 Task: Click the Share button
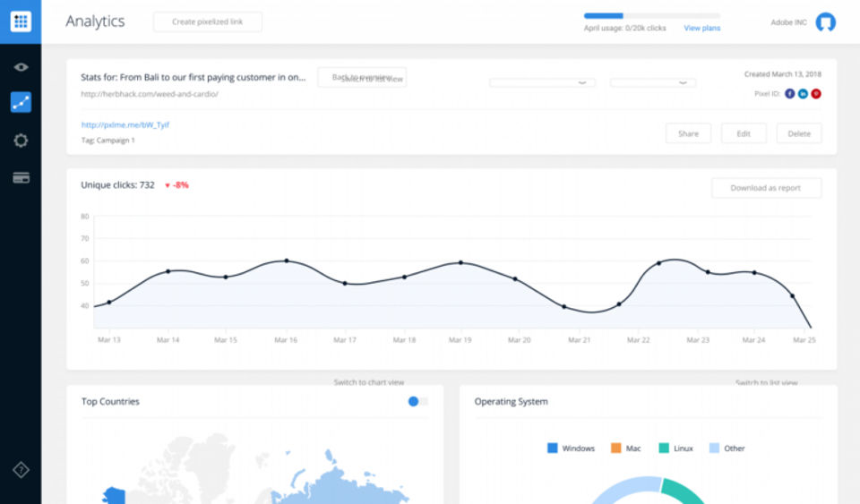coord(688,133)
